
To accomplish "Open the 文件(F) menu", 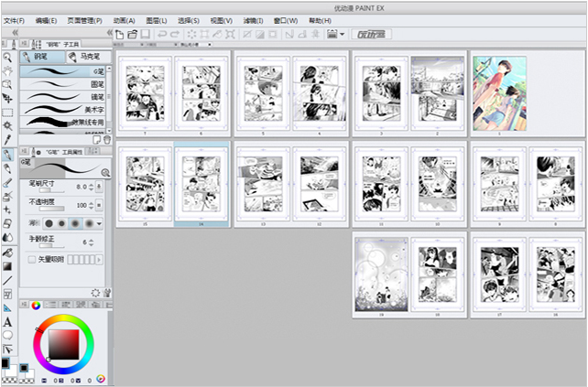I will click(14, 21).
